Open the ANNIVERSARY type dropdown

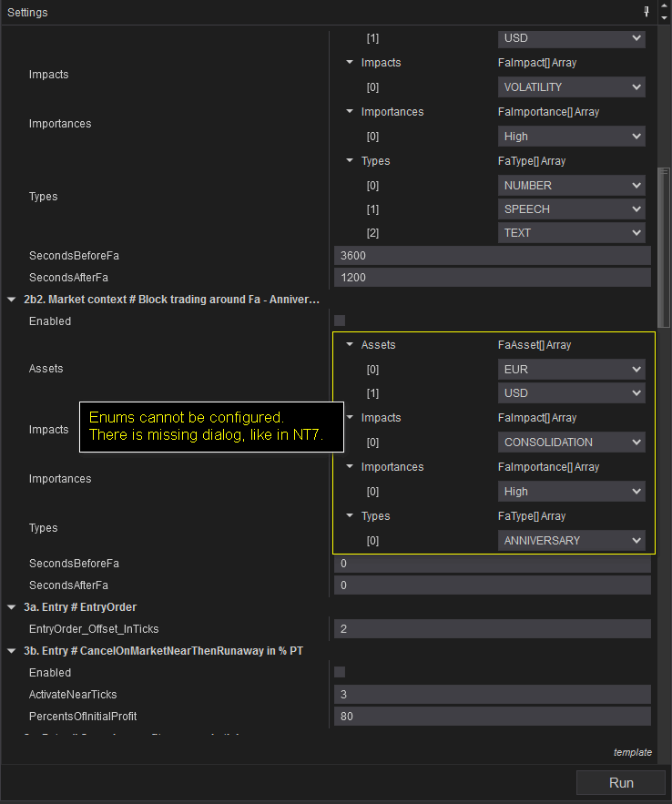click(x=571, y=541)
